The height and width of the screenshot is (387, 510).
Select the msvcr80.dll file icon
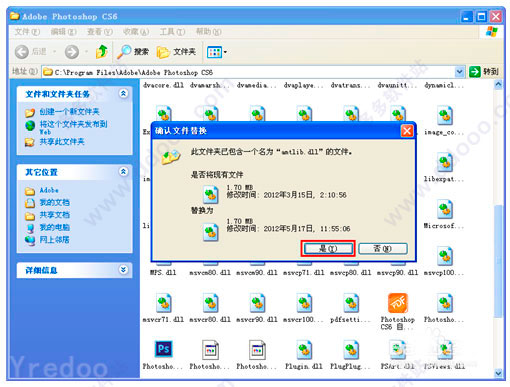[211, 303]
